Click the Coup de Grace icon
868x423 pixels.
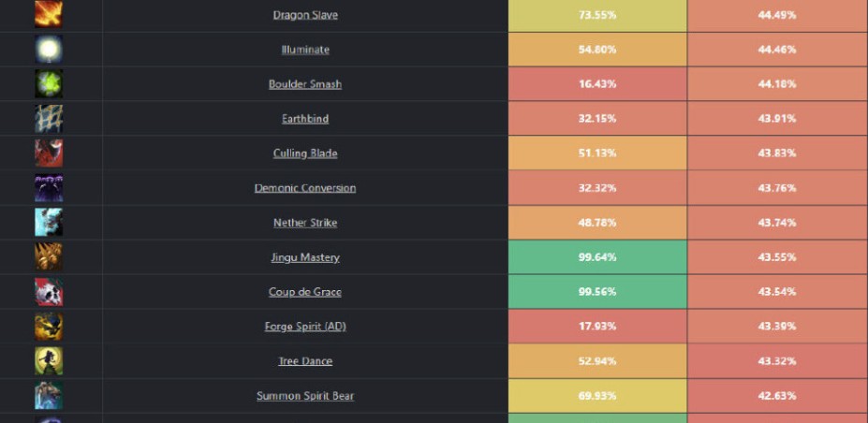49,292
